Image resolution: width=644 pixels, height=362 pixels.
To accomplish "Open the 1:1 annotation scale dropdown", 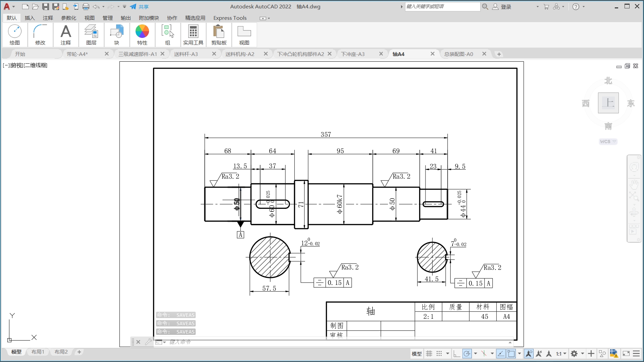I will (561, 354).
